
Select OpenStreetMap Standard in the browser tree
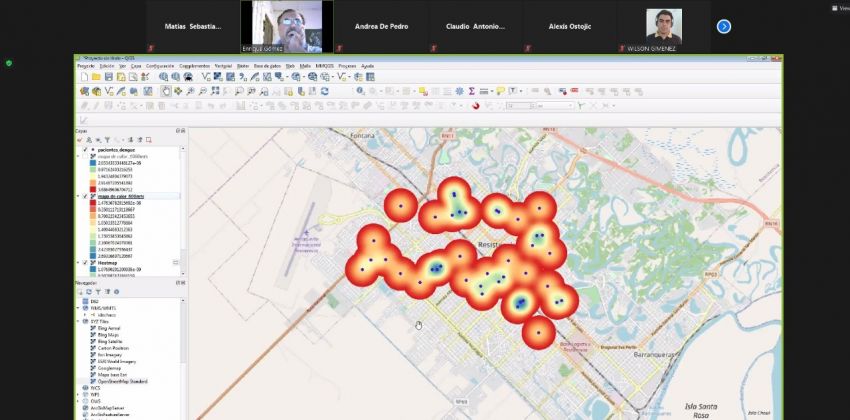123,382
